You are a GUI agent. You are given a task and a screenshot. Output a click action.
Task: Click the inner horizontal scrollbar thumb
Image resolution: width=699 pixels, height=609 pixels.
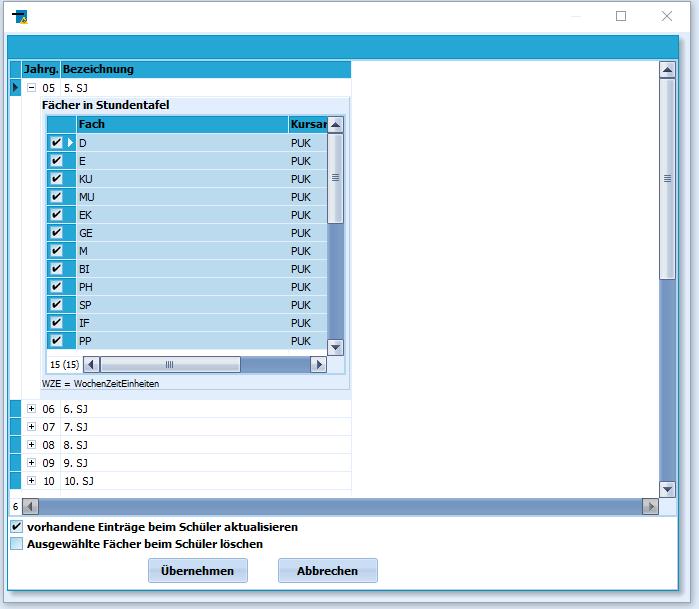[170, 365]
